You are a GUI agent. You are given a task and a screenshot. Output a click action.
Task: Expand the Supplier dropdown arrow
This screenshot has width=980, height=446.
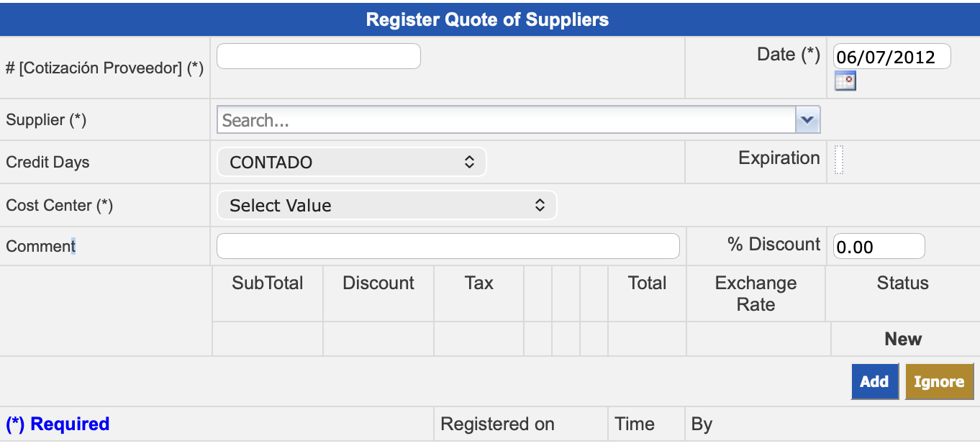tap(807, 120)
